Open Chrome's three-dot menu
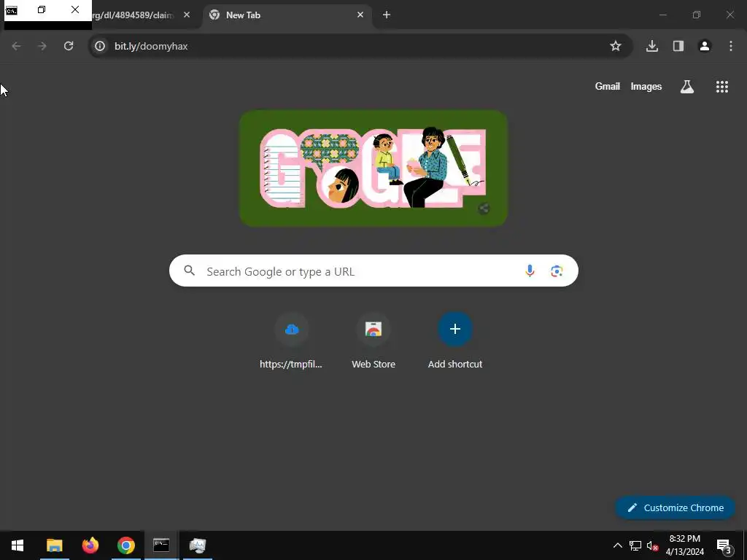Image resolution: width=747 pixels, height=560 pixels. (x=731, y=46)
